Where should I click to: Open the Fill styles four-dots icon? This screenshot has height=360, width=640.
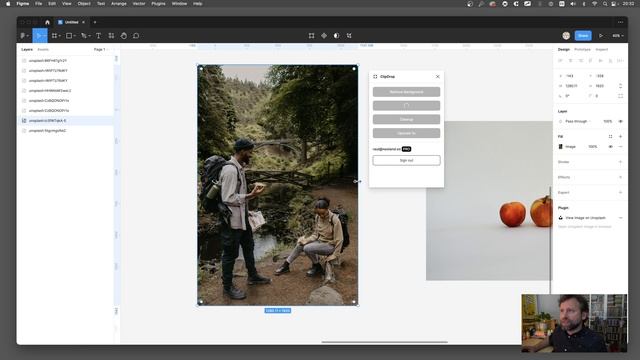(610, 136)
